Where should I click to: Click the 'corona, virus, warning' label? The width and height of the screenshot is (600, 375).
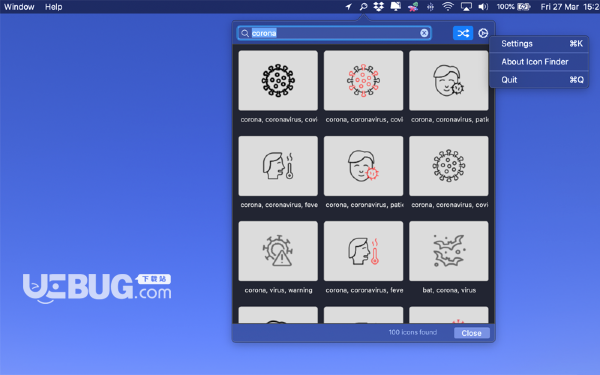point(278,290)
